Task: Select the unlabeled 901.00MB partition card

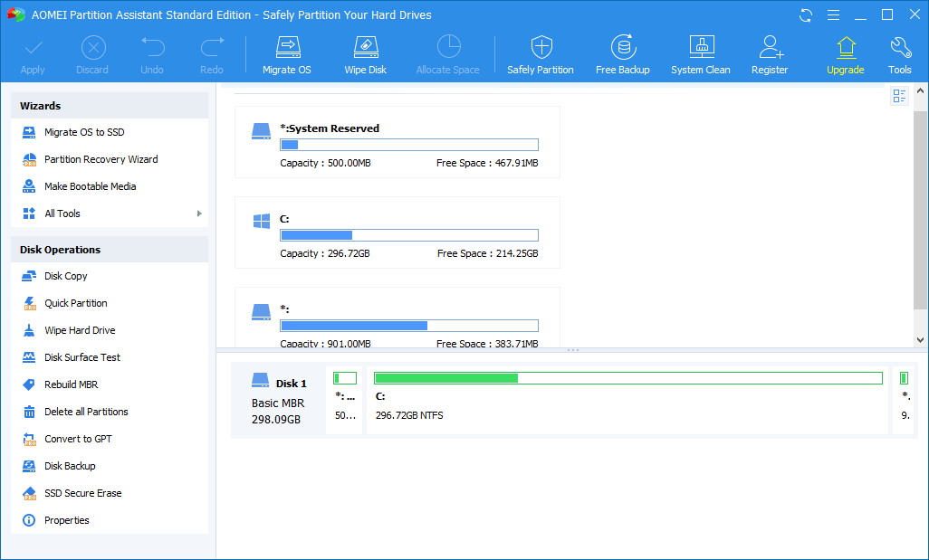Action: 397,318
